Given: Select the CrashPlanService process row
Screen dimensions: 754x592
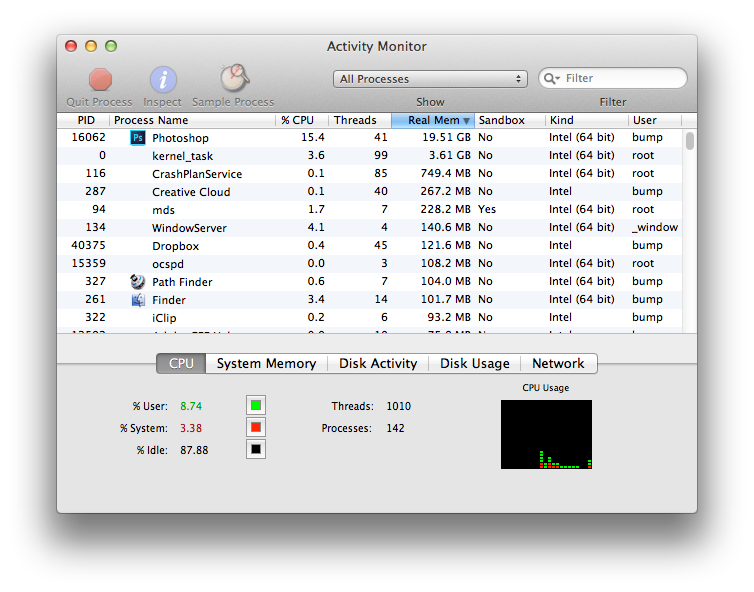Looking at the screenshot, I should click(x=369, y=174).
